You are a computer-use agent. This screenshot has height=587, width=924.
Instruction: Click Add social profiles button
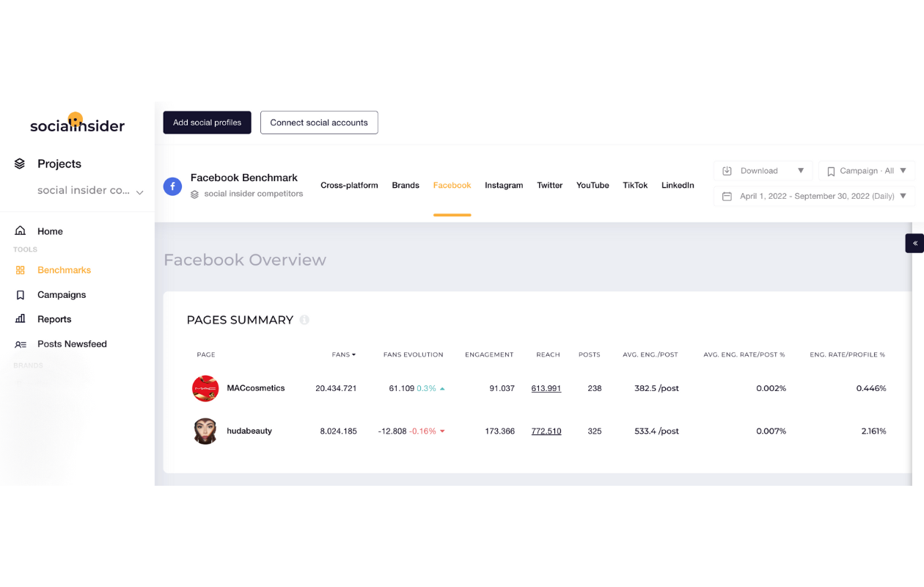[207, 123]
